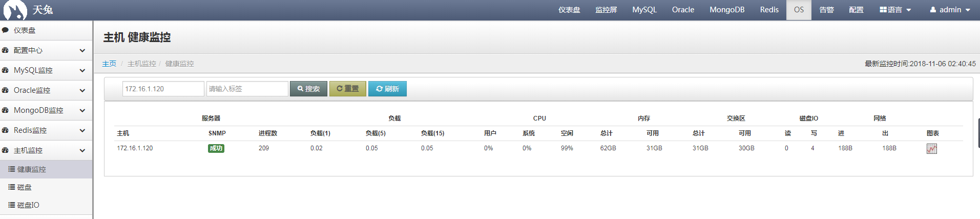The image size is (980, 219).
Task: Click the 天兔 rabbit logo
Action: point(15,10)
